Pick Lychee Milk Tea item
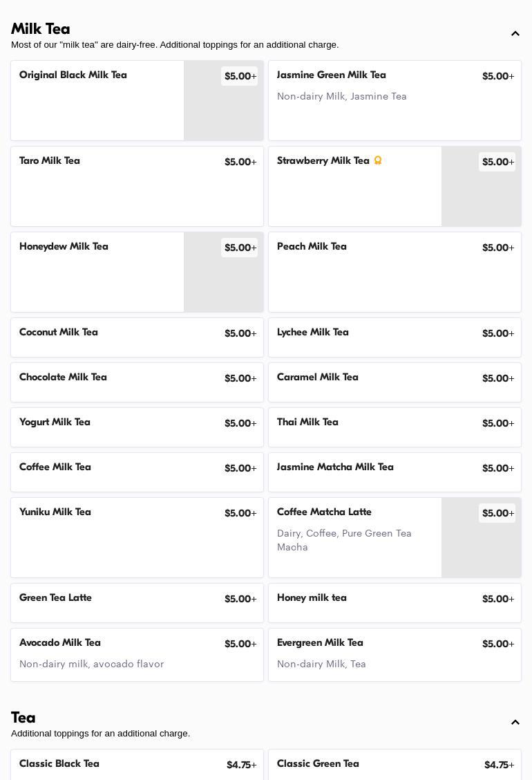Image resolution: width=532 pixels, height=780 pixels. (x=395, y=337)
